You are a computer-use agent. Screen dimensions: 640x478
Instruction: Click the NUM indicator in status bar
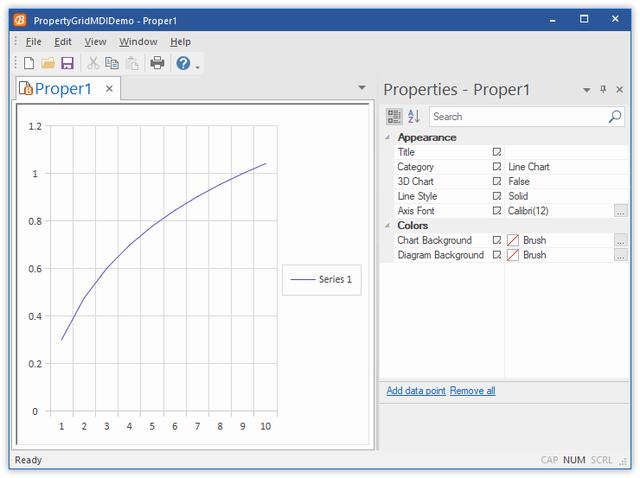point(574,460)
